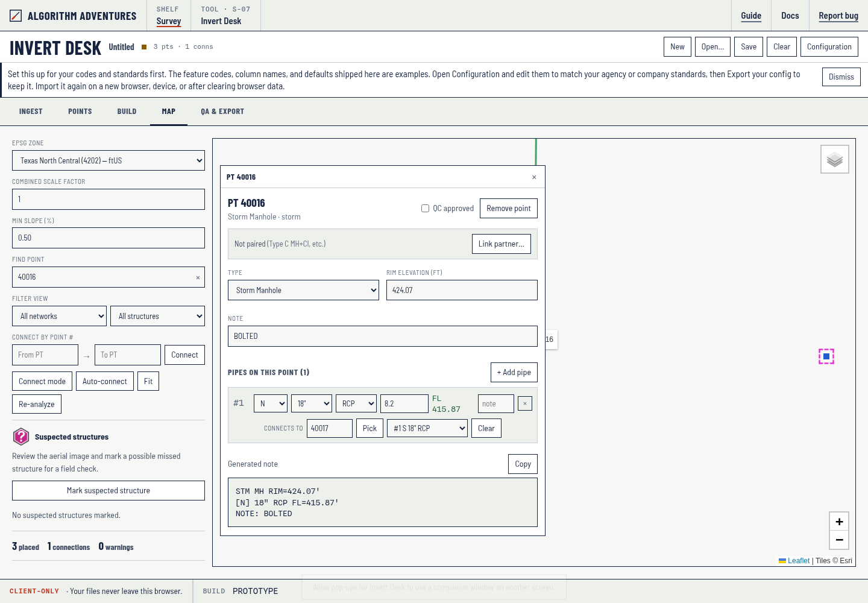The width and height of the screenshot is (868, 603).
Task: Click the Configuration button
Action: click(829, 46)
